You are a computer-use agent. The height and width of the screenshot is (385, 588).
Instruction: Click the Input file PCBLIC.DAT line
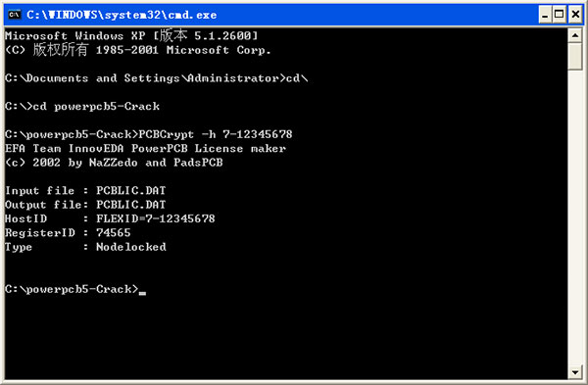(85, 190)
